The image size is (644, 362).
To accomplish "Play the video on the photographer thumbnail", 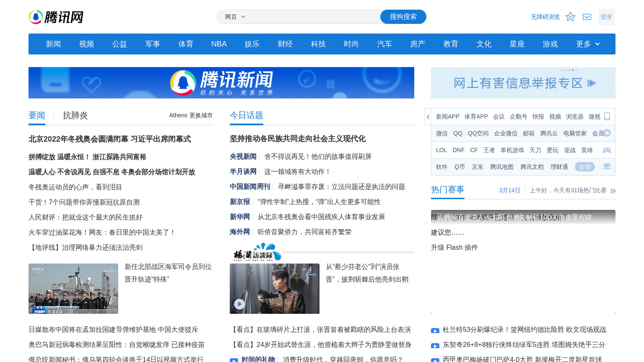I will pyautogui.click(x=239, y=304).
